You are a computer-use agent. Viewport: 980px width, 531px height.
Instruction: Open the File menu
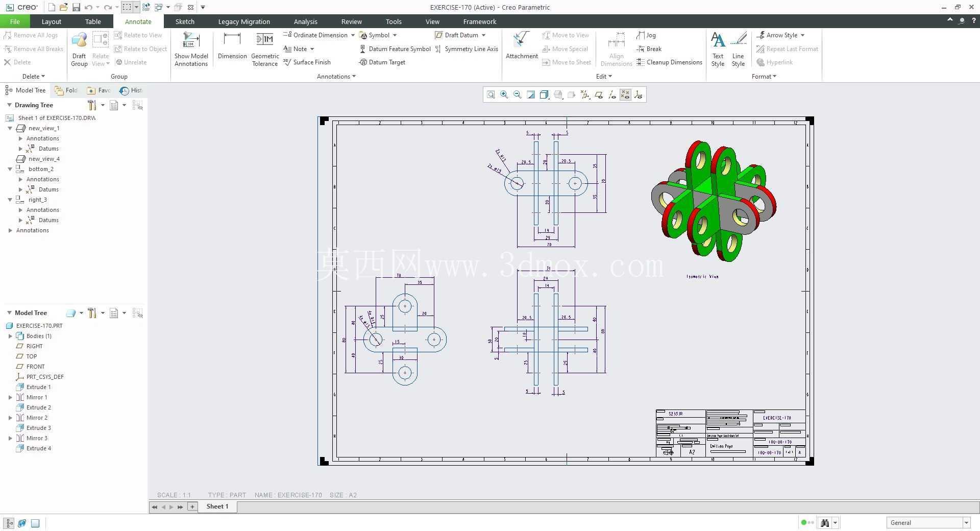[x=15, y=21]
